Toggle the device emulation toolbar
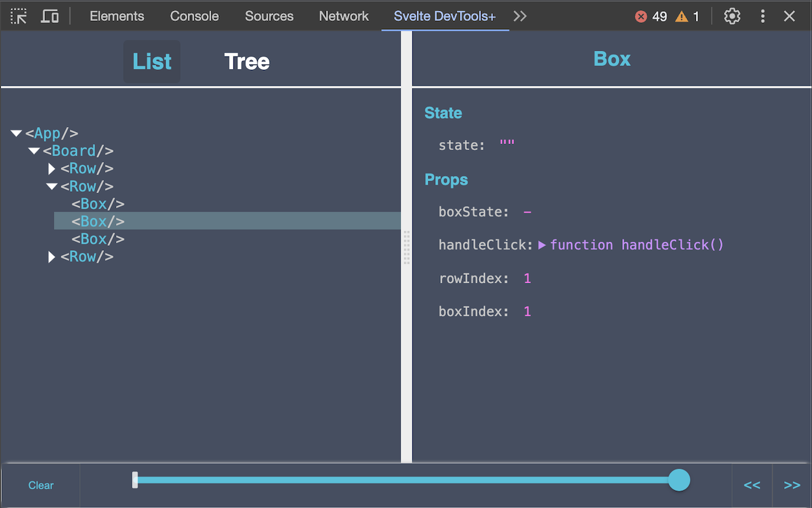Viewport: 812px width, 508px height. (50, 16)
